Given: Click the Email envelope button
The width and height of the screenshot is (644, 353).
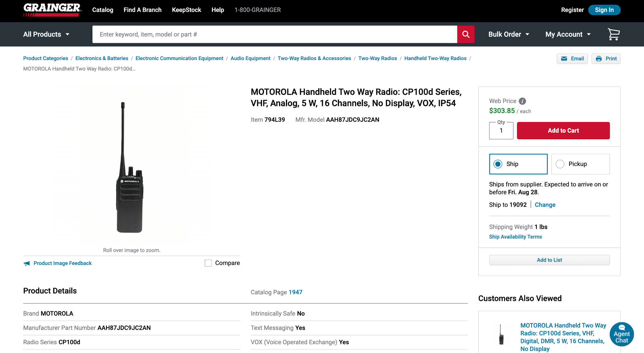Looking at the screenshot, I should (572, 58).
